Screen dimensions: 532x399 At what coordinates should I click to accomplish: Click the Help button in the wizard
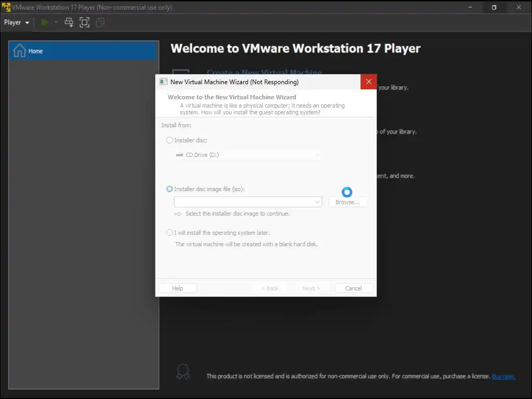click(x=178, y=288)
